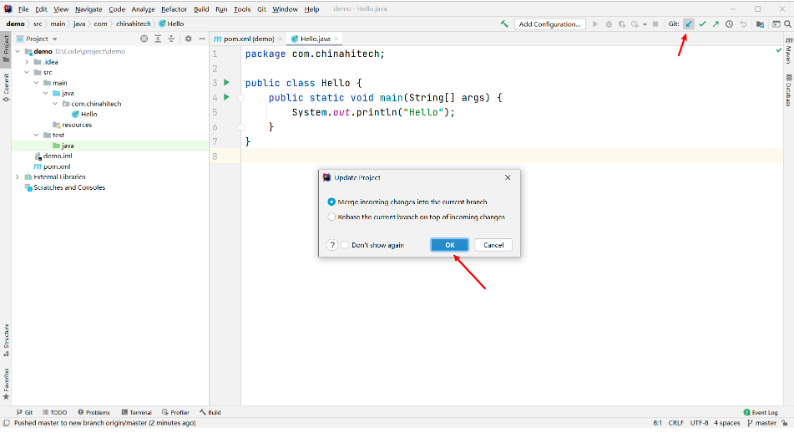Viewport: 794px width, 432px height.
Task: Click run gutter icon beside main method
Action: pyautogui.click(x=227, y=97)
